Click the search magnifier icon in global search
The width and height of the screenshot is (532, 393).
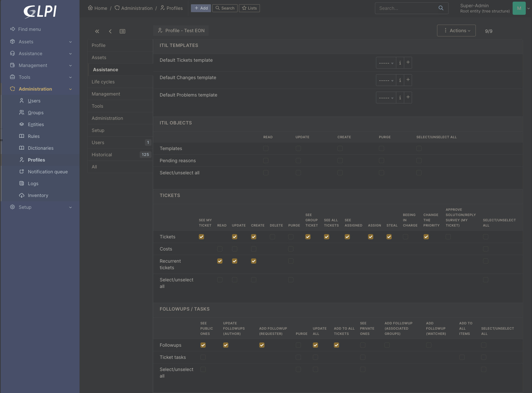pos(441,8)
